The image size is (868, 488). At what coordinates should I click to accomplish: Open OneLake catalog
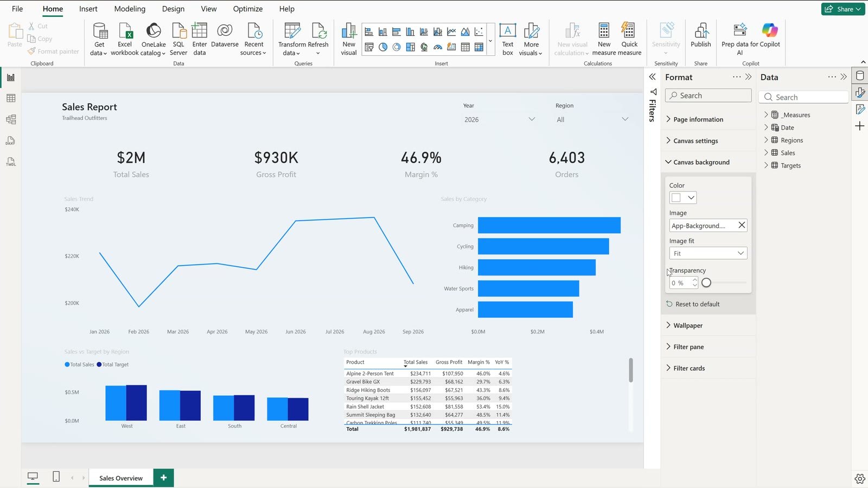(154, 39)
